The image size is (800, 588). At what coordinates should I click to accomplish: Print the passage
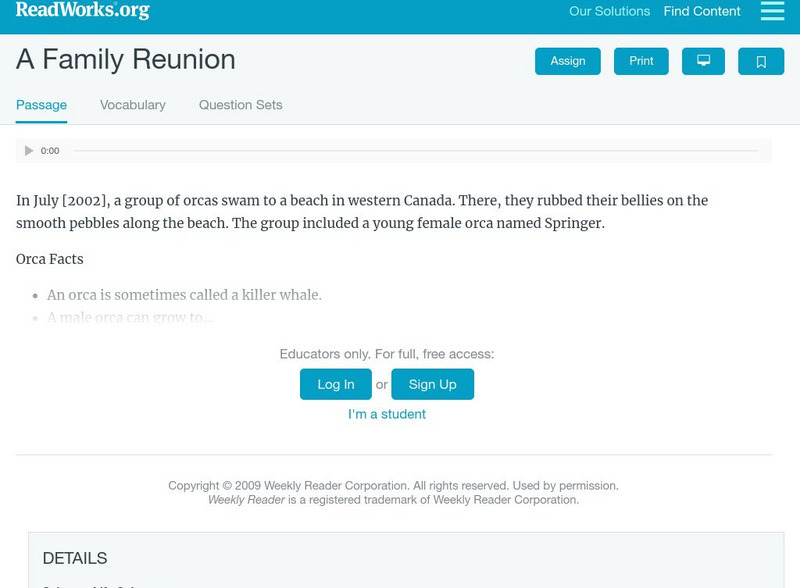click(x=641, y=61)
